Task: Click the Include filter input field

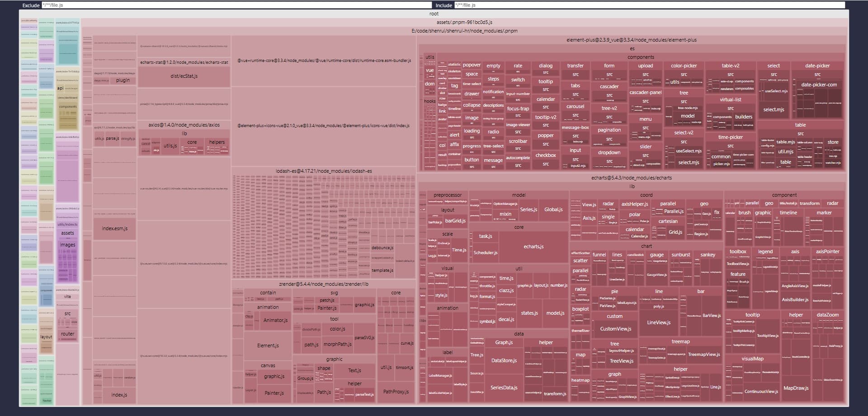Action: tap(649, 5)
